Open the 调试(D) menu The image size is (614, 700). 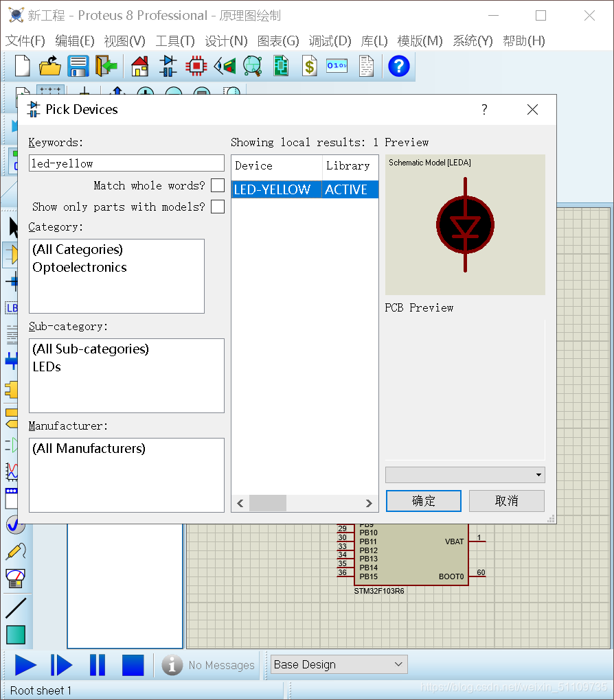coord(330,41)
